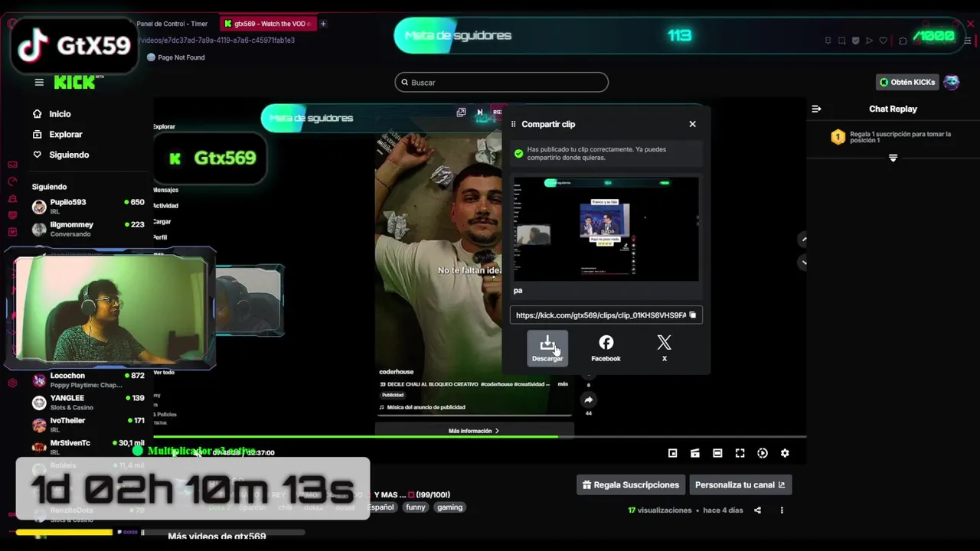The height and width of the screenshot is (551, 980).
Task: Share the TikTok video via arrow icon
Action: point(588,400)
